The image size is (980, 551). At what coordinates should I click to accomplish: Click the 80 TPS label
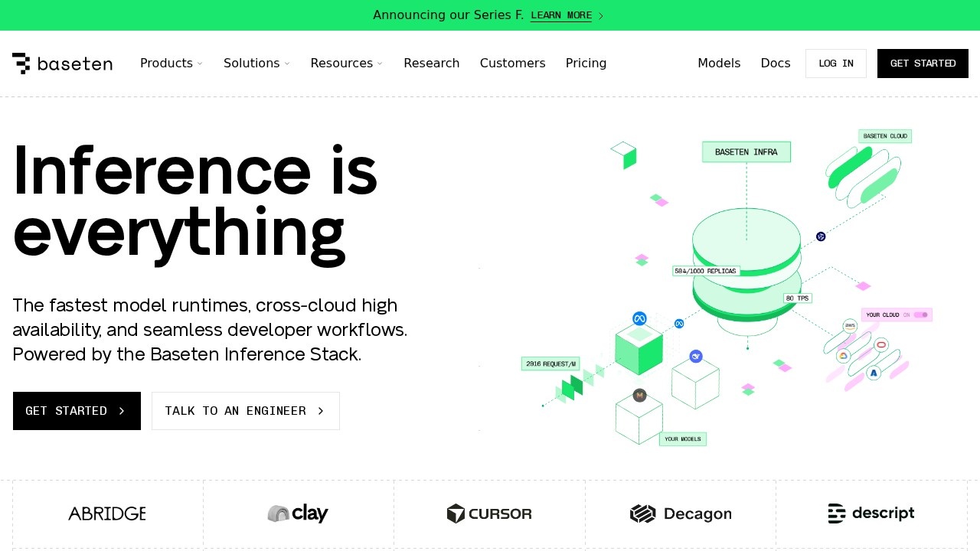click(797, 298)
